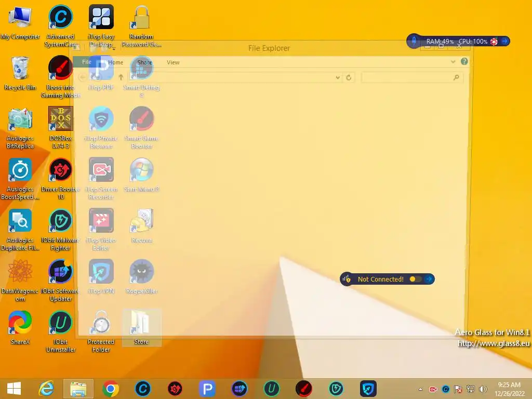Image resolution: width=532 pixels, height=399 pixels.
Task: Show hidden system tray icons
Action: [x=421, y=389]
